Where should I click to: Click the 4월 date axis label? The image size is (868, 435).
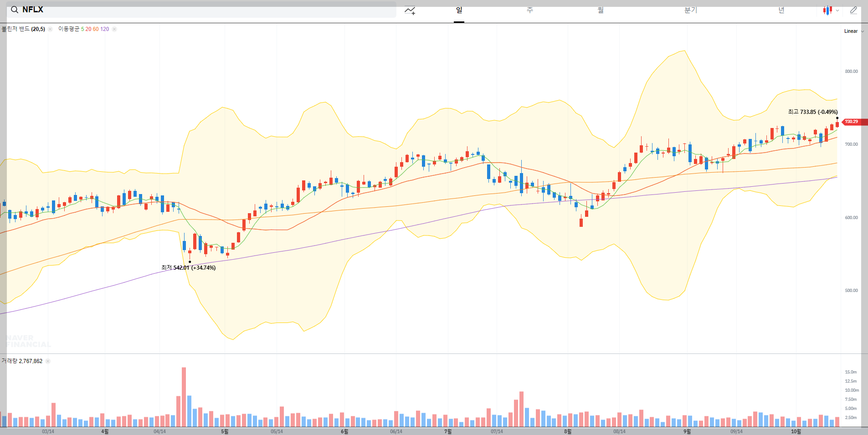pyautogui.click(x=105, y=431)
